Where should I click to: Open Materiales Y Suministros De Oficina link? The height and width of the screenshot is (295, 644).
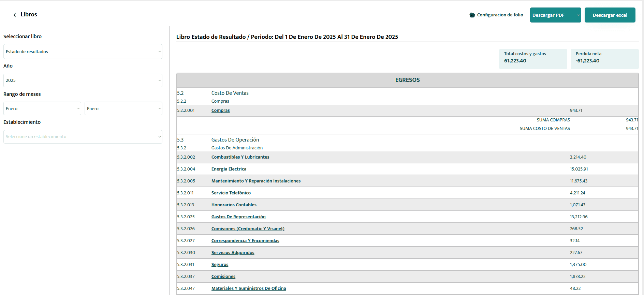pos(249,289)
